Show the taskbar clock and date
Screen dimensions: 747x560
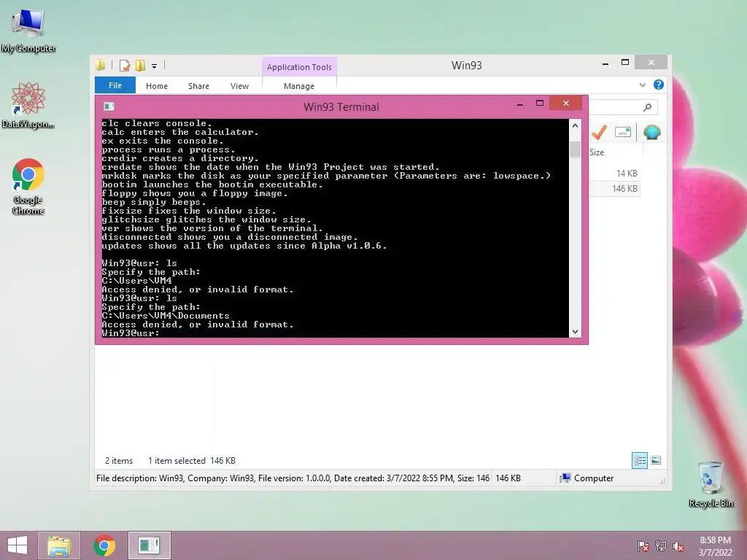pyautogui.click(x=715, y=546)
